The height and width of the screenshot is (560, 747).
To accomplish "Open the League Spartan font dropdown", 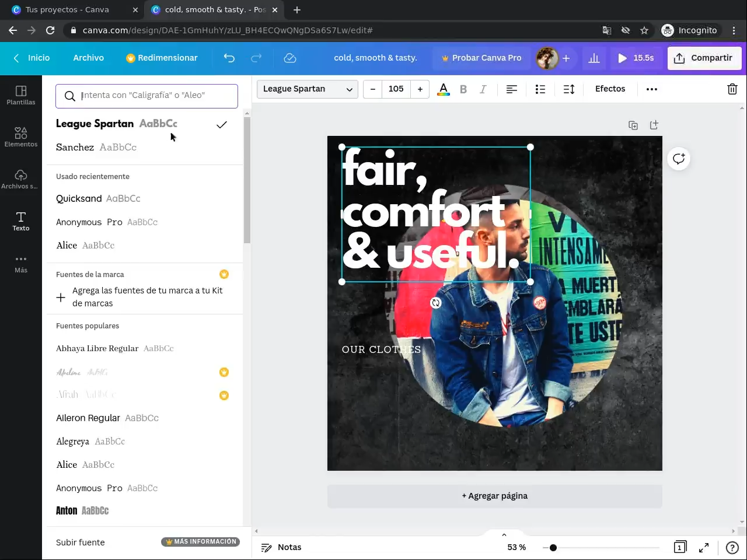I will coord(308,89).
